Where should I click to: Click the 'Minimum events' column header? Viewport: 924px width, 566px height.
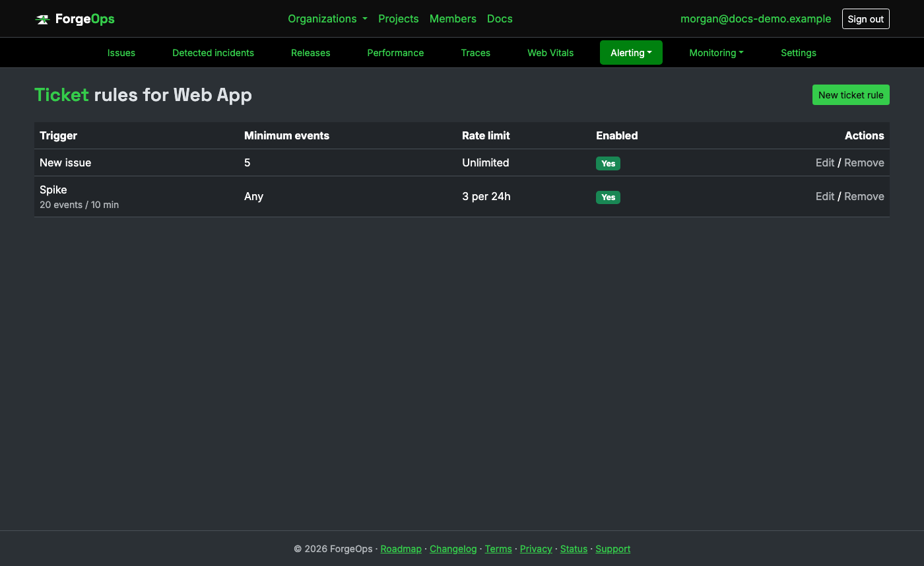[286, 135]
